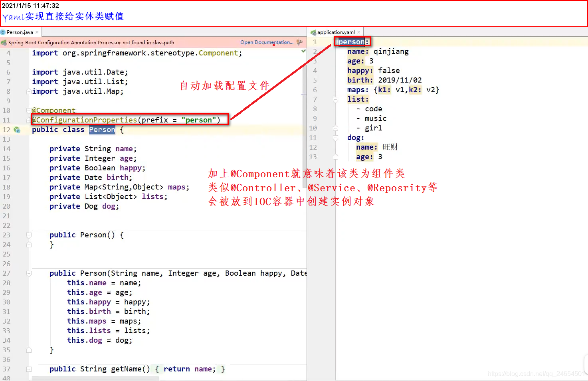
Task: Click the 'private Integer age;' field
Action: click(93, 158)
